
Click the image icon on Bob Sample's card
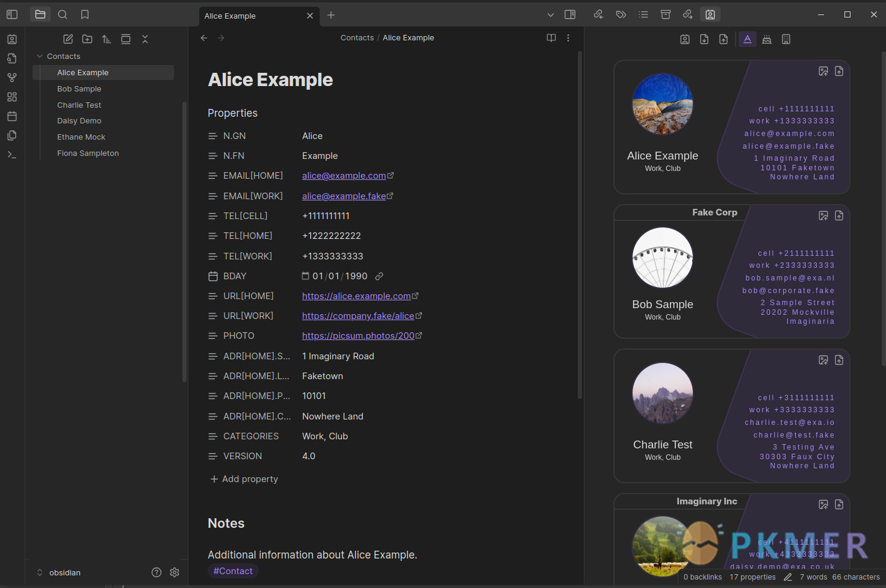pos(823,215)
